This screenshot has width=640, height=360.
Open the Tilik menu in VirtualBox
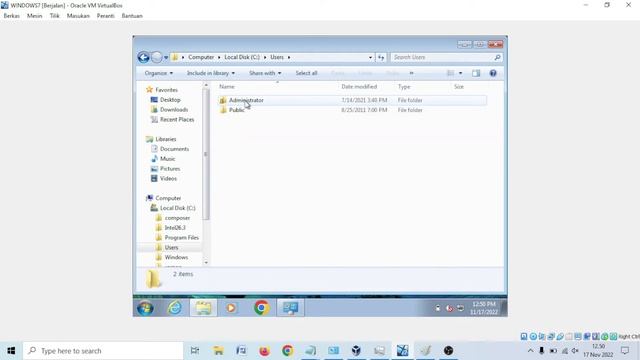tap(54, 16)
